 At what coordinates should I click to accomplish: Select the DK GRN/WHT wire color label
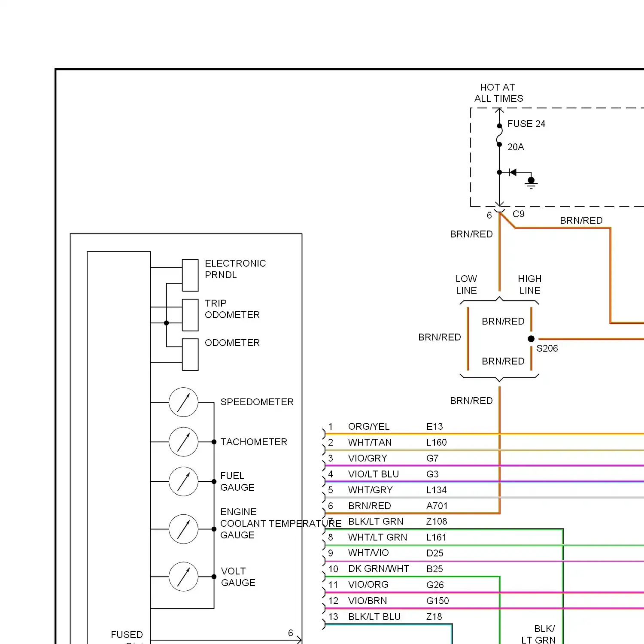(x=379, y=568)
